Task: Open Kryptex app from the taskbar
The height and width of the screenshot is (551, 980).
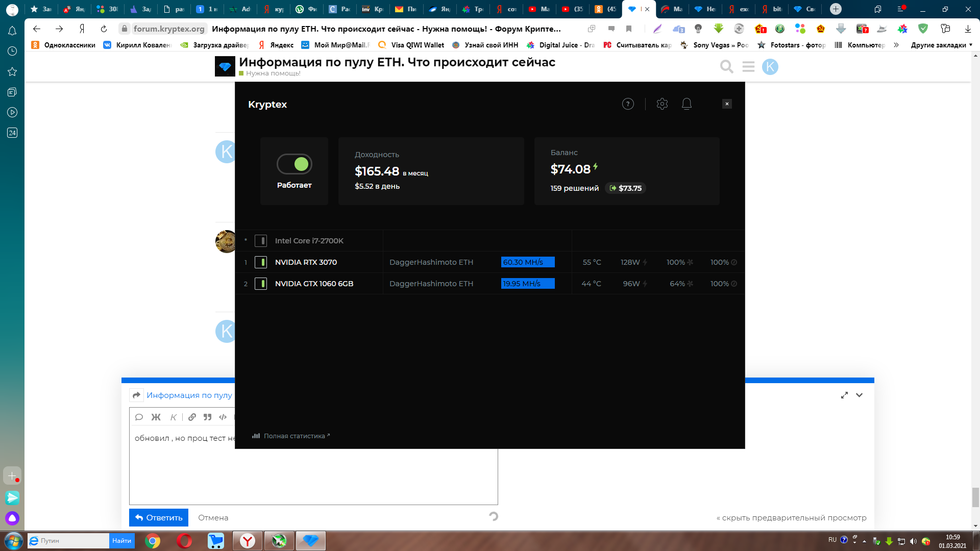Action: [x=310, y=541]
